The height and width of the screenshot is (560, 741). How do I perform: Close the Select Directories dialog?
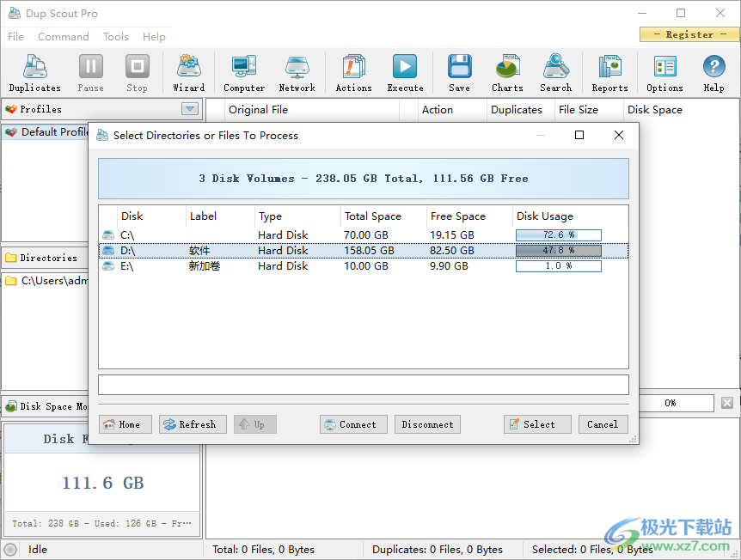(619, 135)
